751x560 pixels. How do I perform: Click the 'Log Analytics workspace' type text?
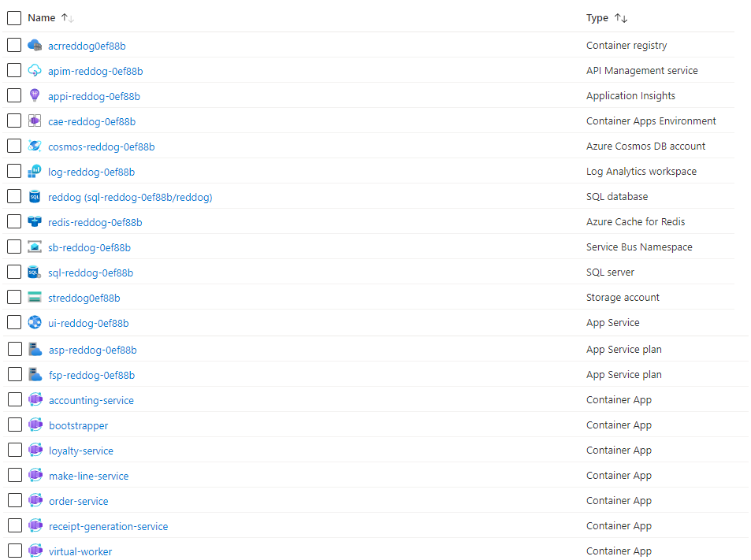pos(641,172)
